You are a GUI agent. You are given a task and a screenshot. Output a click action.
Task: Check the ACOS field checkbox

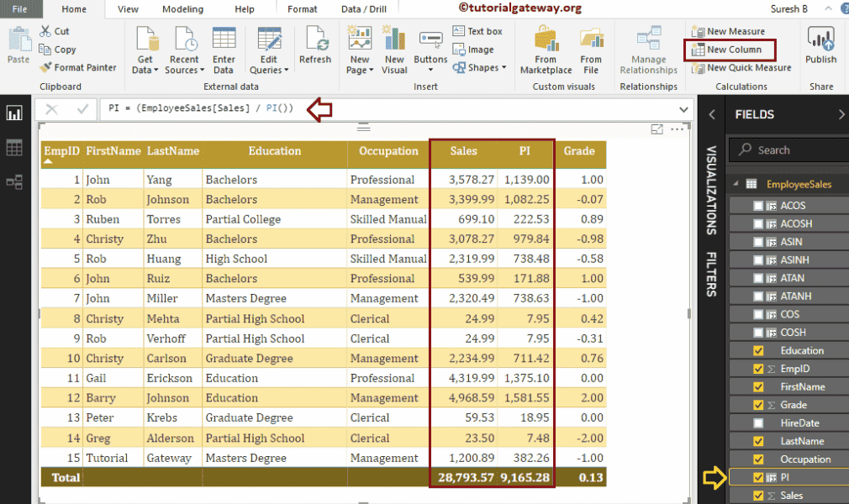click(x=759, y=206)
